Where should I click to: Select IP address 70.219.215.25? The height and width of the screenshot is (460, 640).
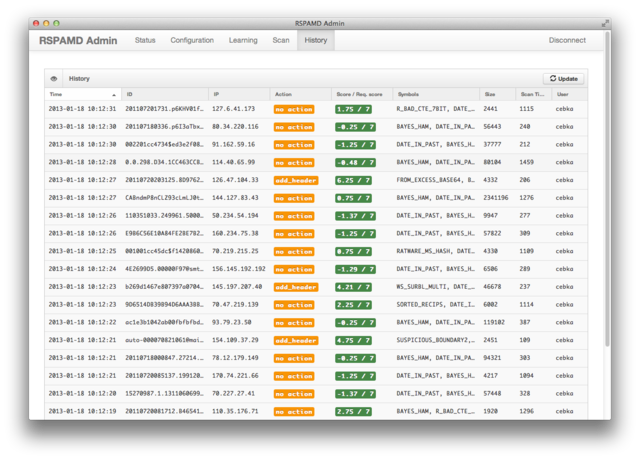(x=235, y=251)
